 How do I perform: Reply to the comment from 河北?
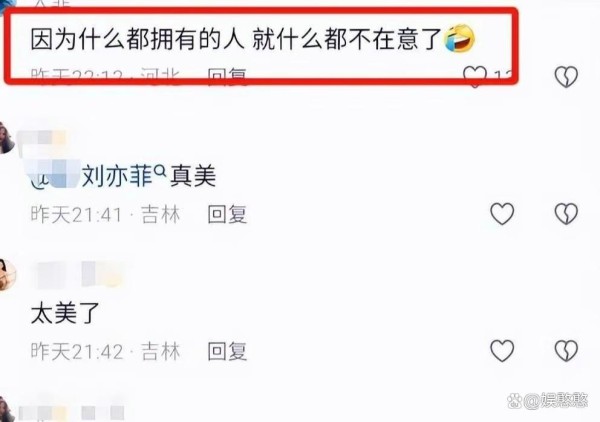[x=227, y=76]
